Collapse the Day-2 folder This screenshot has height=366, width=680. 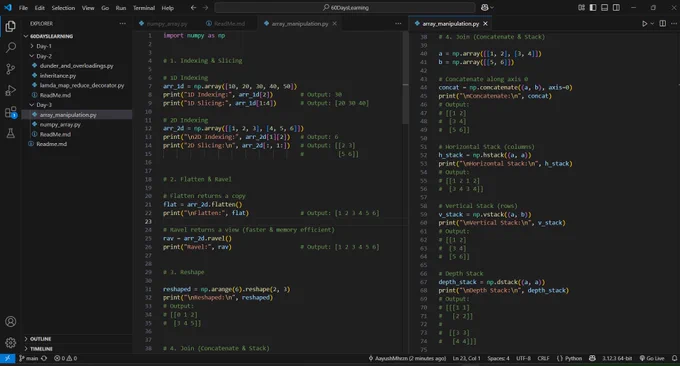pyautogui.click(x=32, y=56)
